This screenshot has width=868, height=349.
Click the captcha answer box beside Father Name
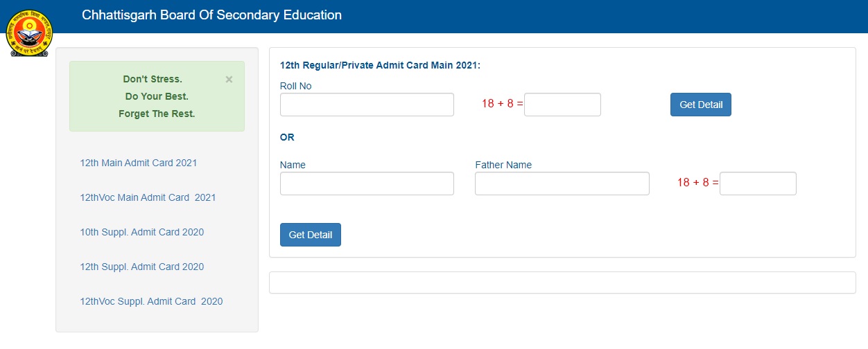click(x=758, y=184)
